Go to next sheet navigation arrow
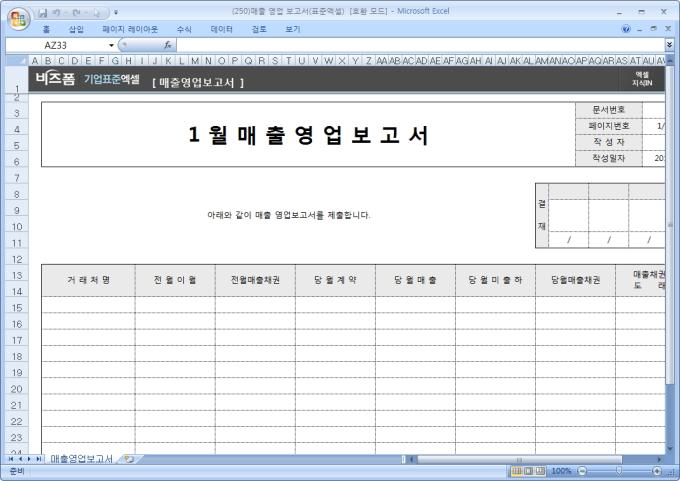Viewport: 680px width, 481px height. (x=29, y=459)
